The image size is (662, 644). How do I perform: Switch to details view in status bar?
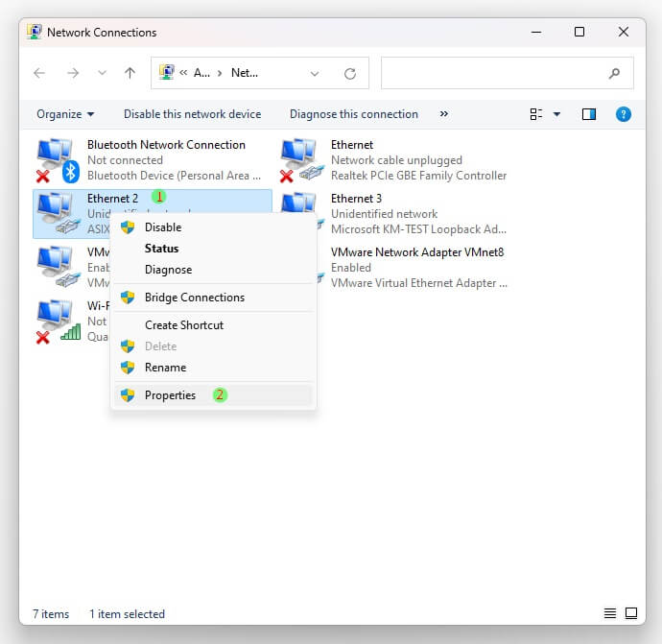(x=610, y=613)
